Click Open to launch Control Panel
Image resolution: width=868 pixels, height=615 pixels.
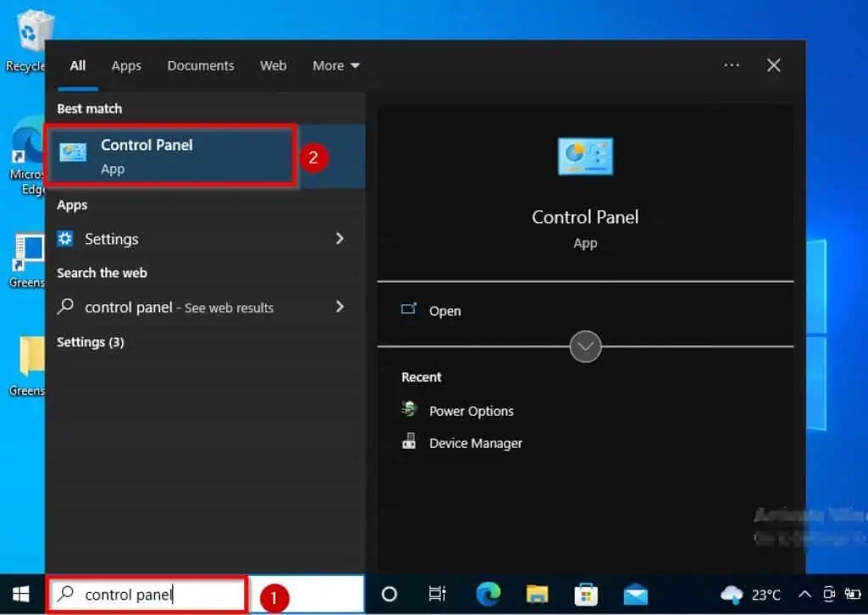[x=444, y=310]
